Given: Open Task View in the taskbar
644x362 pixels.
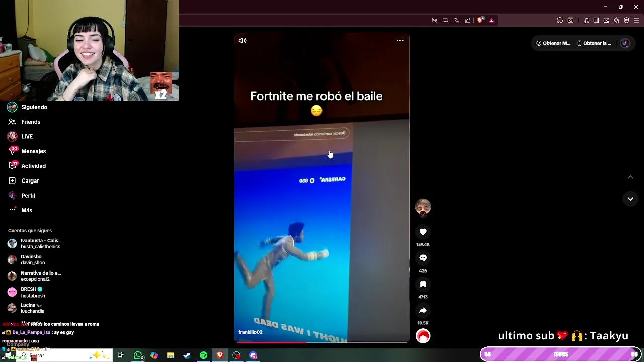Looking at the screenshot, I should (121, 355).
